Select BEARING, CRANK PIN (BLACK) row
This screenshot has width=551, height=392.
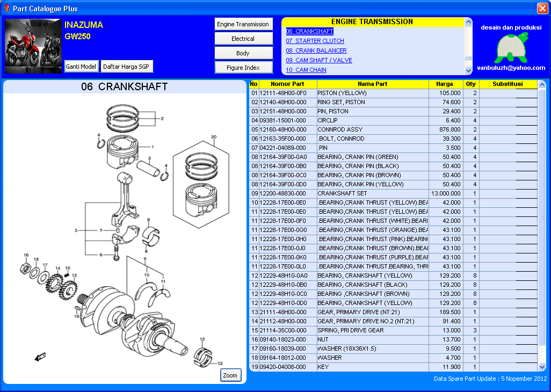(393, 166)
